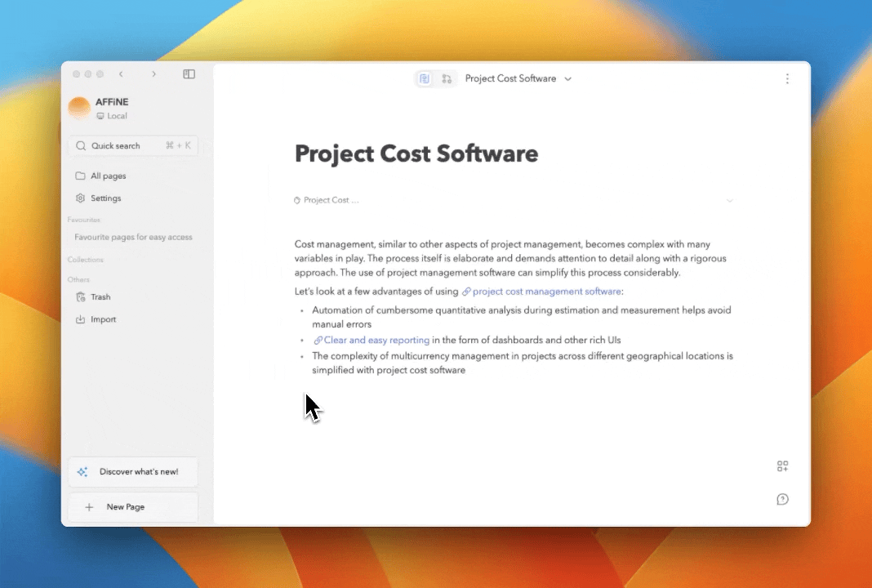
Task: Open AFFiNE workspace selector
Action: pos(132,108)
